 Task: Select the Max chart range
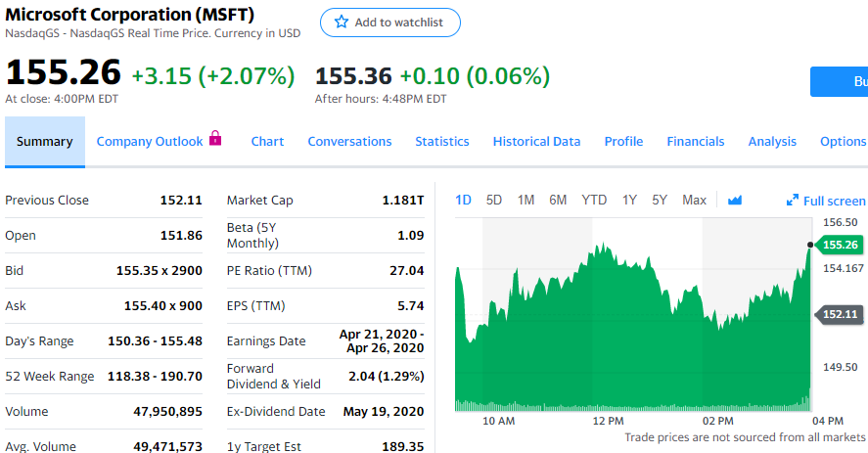[x=694, y=201]
